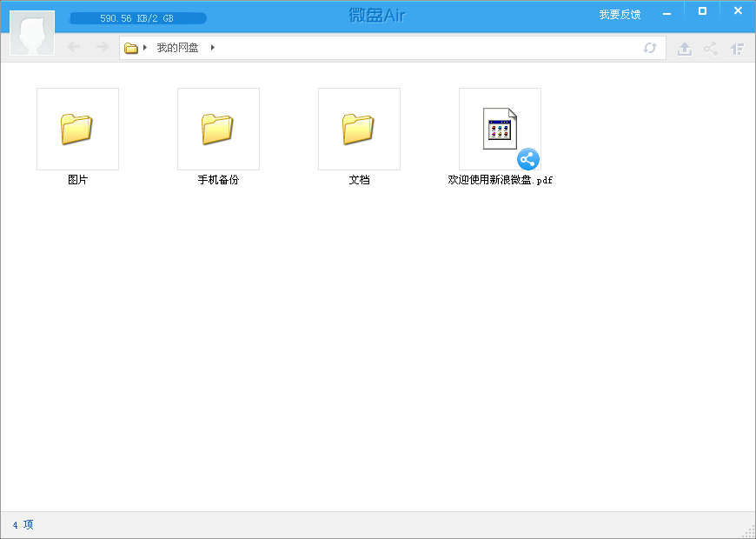Image resolution: width=756 pixels, height=539 pixels.
Task: Select the 欢迎使用新浪微盘.pdf thumbnail
Action: (499, 129)
